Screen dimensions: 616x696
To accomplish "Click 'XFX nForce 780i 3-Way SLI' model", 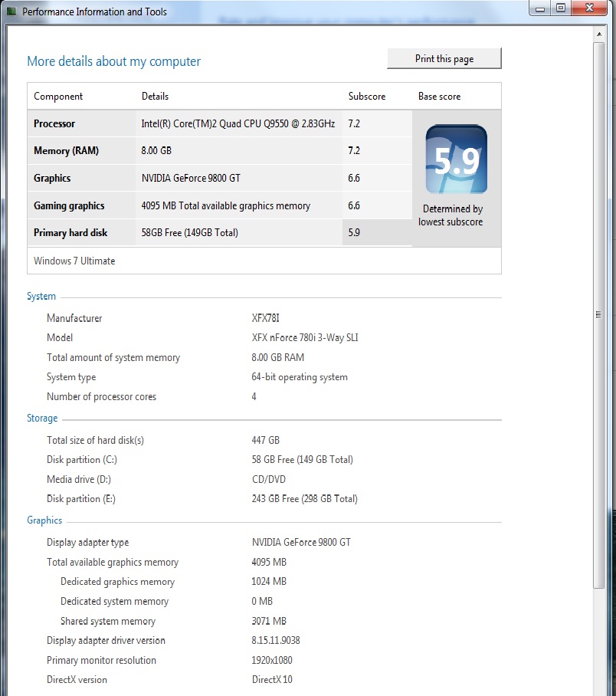I will 305,337.
